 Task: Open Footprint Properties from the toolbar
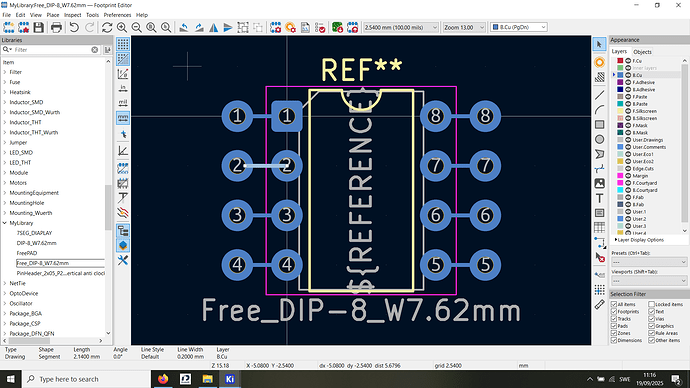coord(275,27)
